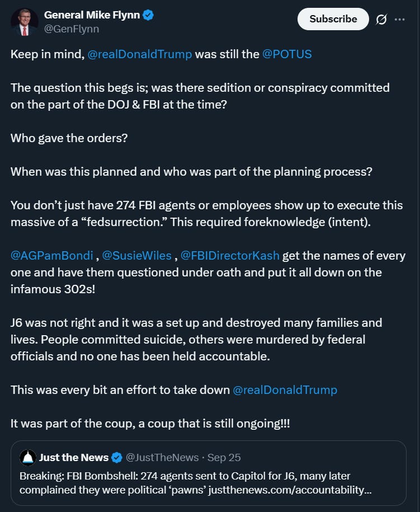Open the three-dot more options menu

coord(399,20)
